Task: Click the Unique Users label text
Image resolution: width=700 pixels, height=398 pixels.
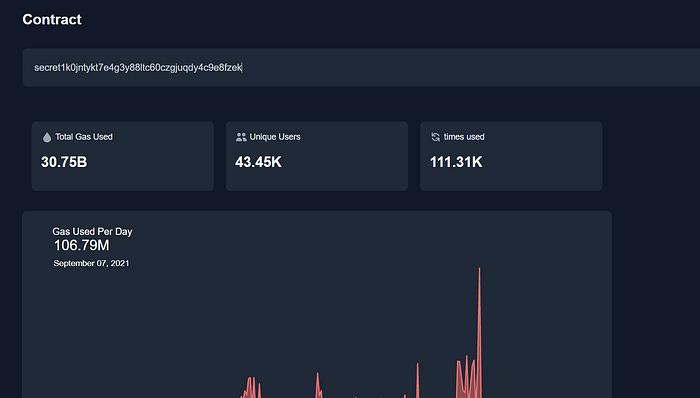Action: pos(275,137)
